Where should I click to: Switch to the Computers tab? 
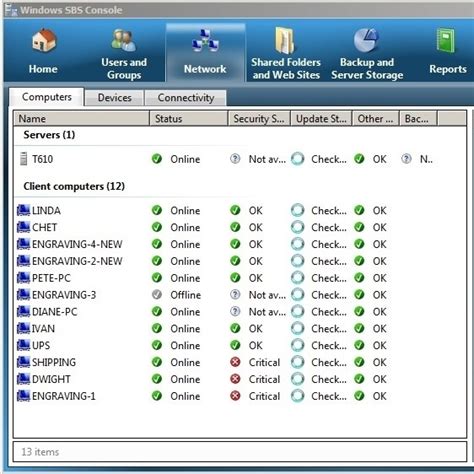pos(47,97)
